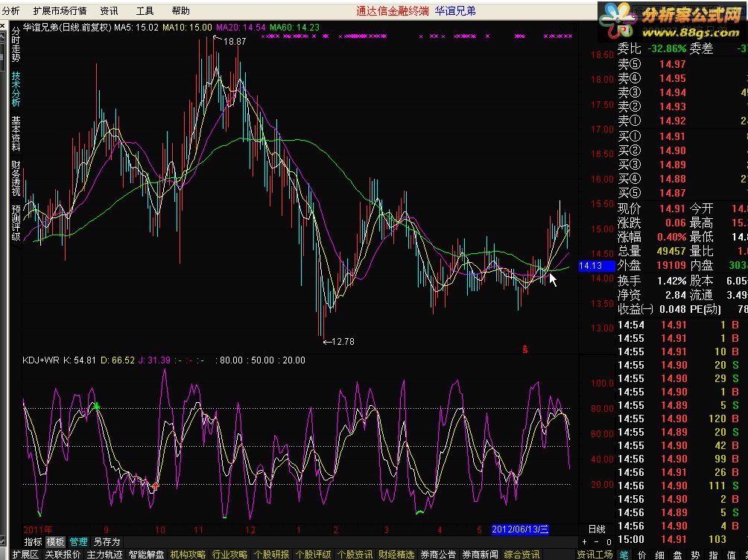Click the 日线 period label

(597, 529)
